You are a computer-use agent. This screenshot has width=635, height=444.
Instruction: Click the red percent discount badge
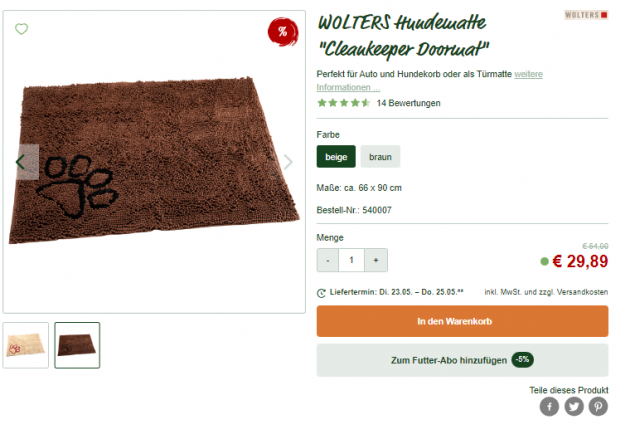click(x=283, y=32)
